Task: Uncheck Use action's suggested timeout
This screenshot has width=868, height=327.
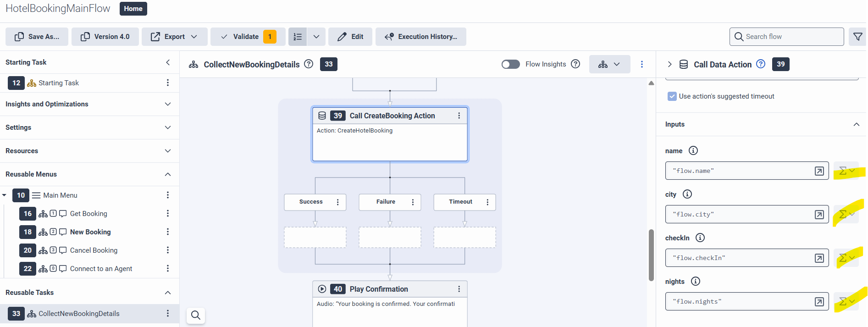Action: (672, 96)
